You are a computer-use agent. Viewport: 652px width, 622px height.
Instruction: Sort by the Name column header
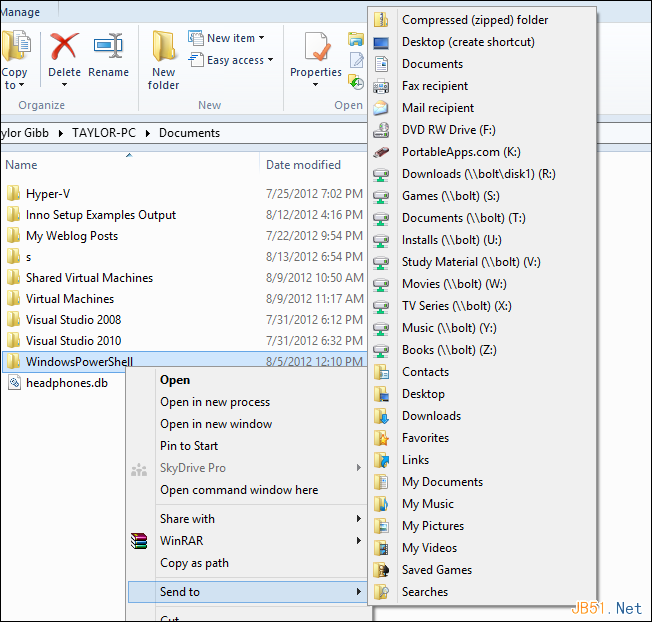(21, 165)
